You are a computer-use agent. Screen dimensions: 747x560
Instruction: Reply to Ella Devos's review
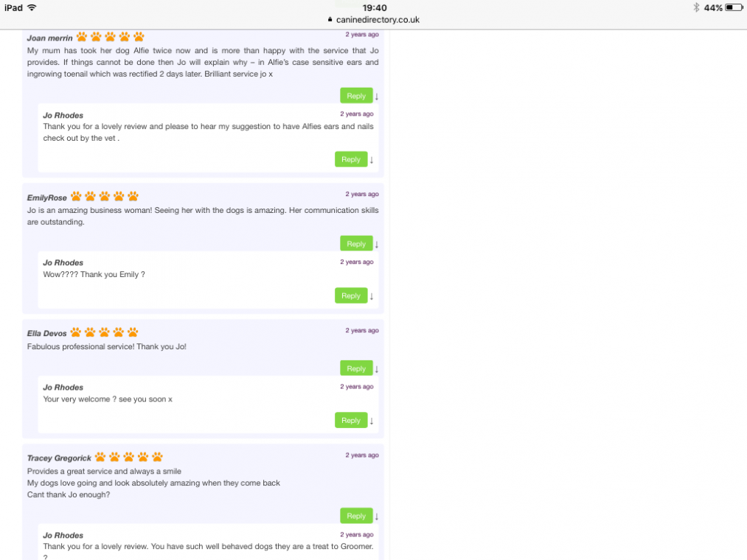tap(356, 368)
